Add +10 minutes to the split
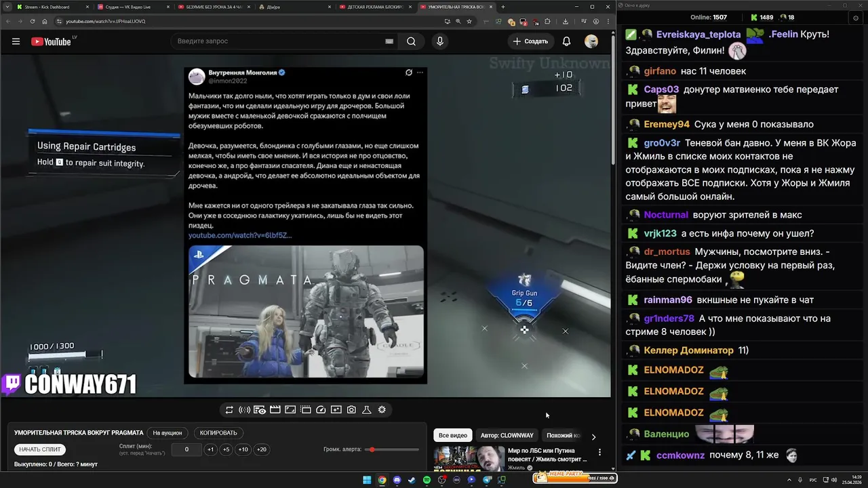The height and width of the screenshot is (488, 868). [243, 449]
